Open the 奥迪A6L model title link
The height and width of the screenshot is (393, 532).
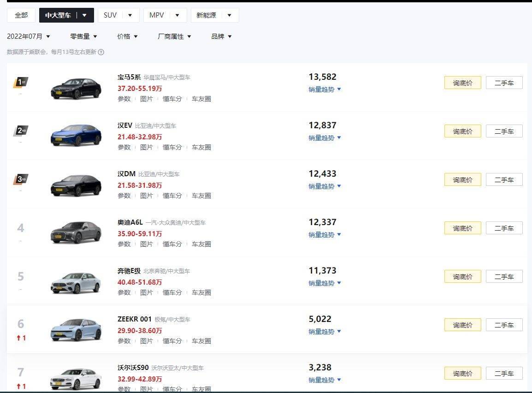tap(130, 222)
